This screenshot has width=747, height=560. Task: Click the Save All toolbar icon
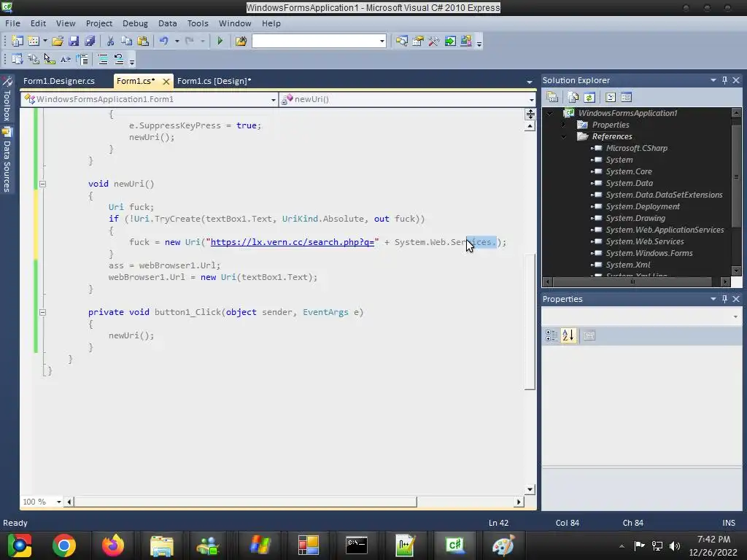click(x=90, y=41)
